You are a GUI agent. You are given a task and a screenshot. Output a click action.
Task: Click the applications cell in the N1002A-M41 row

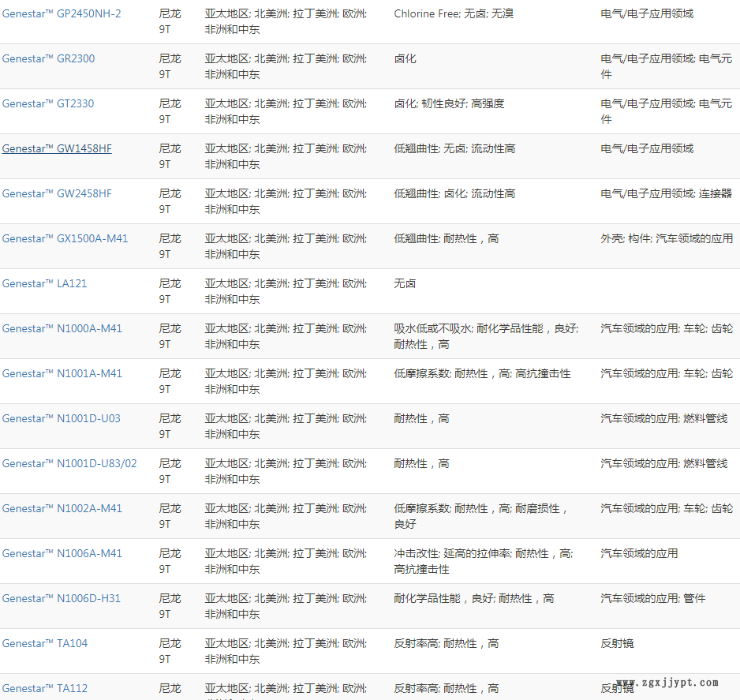(667, 508)
